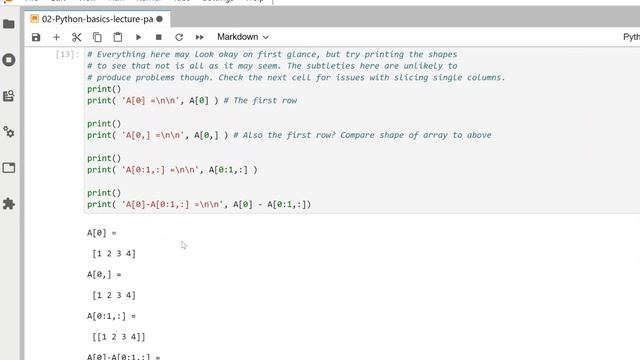This screenshot has width=640, height=360.
Task: Insert a cell below with plus icon
Action: coord(56,37)
